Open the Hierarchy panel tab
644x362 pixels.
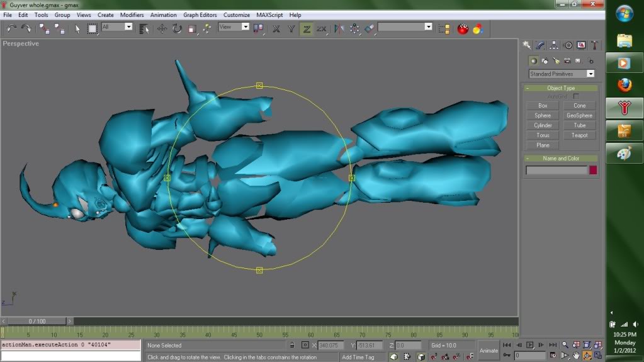pyautogui.click(x=554, y=45)
